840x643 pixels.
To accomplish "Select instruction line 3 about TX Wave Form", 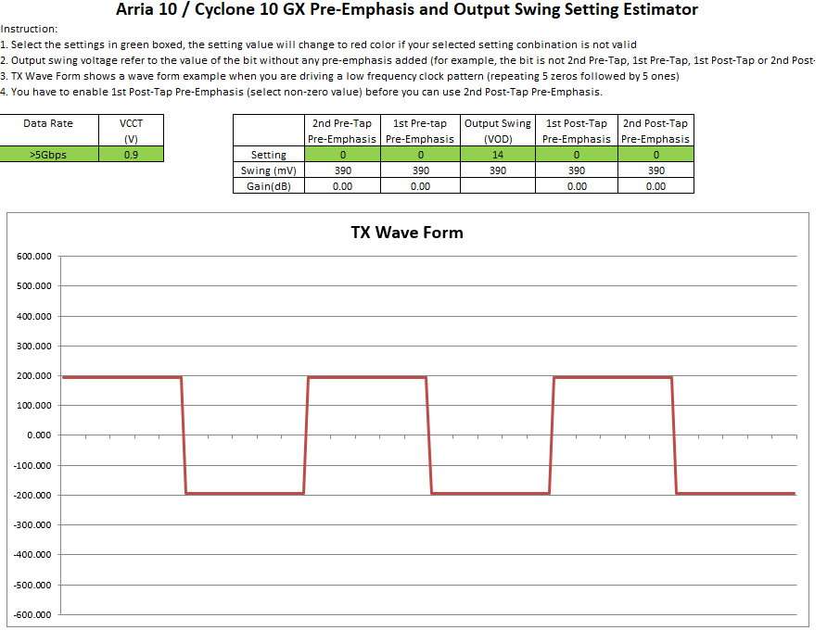I will point(339,76).
